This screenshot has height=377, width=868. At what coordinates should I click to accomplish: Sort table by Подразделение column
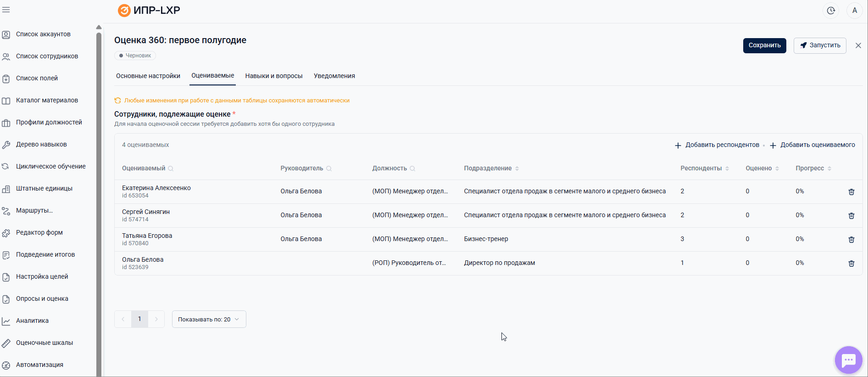click(x=517, y=169)
